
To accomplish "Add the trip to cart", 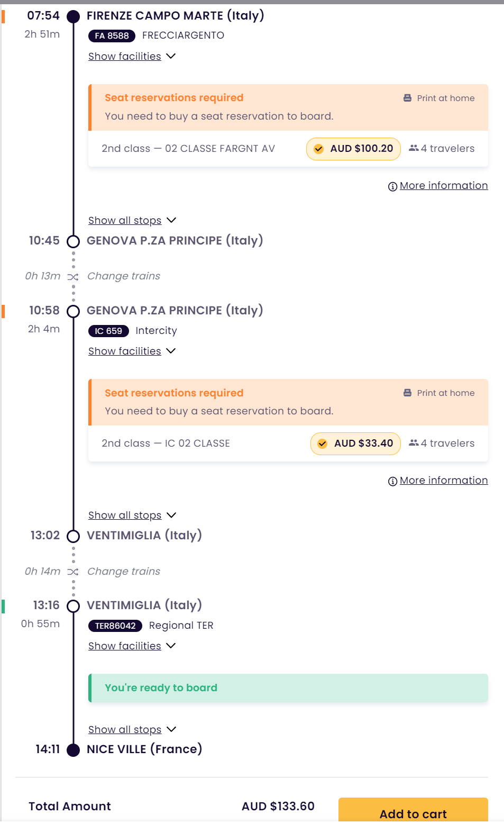I will tap(413, 810).
